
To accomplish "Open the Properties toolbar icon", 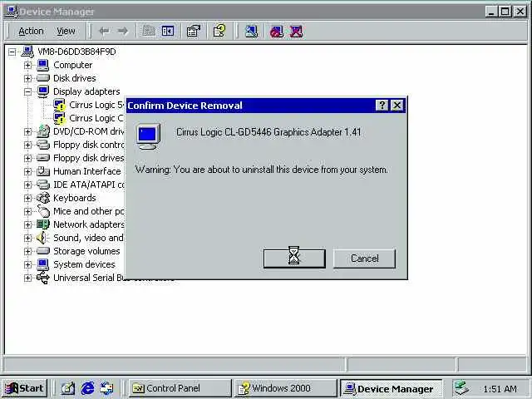I will pos(194,32).
